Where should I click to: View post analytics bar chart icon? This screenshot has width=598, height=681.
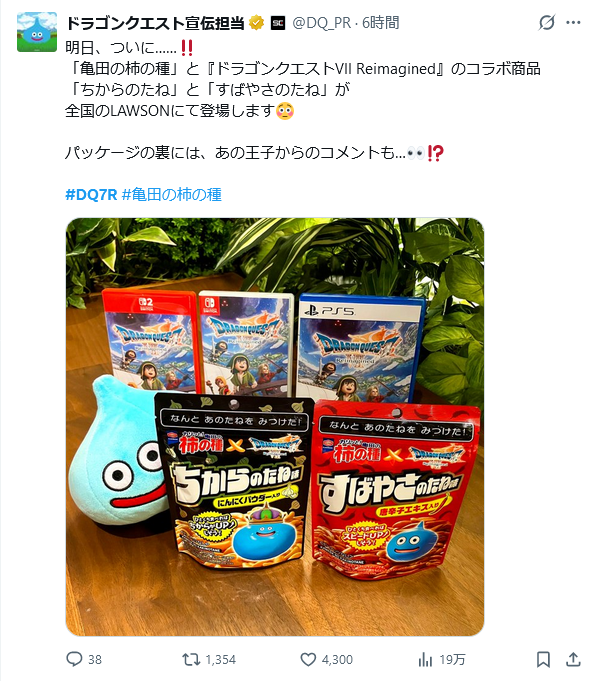425,660
